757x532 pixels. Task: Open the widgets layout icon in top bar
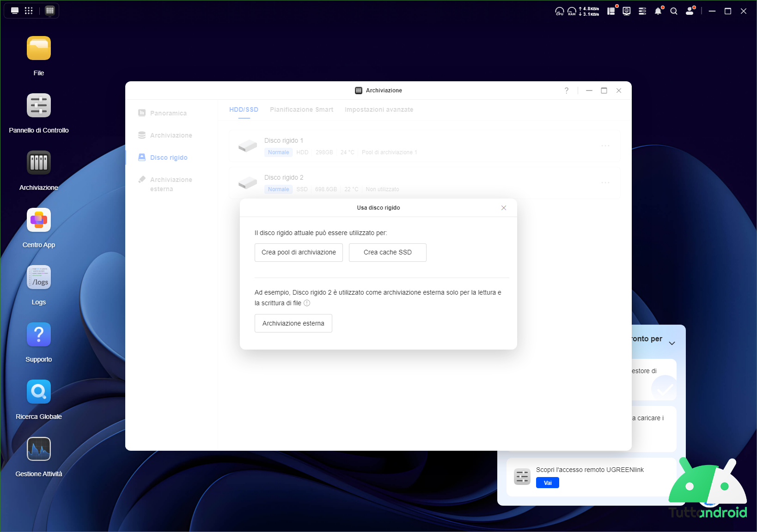click(x=611, y=11)
